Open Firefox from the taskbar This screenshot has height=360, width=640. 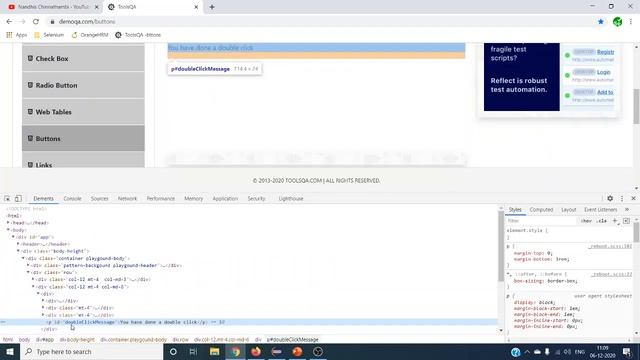tap(256, 351)
